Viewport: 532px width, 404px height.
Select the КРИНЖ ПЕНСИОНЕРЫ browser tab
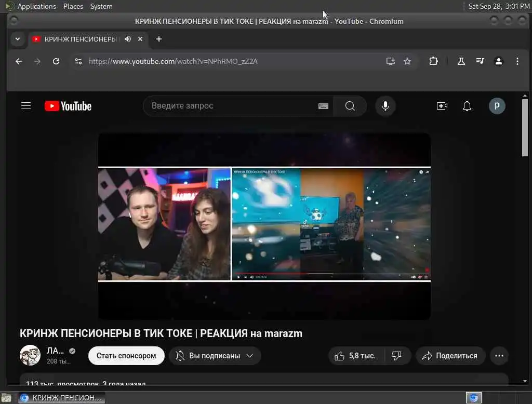point(81,39)
